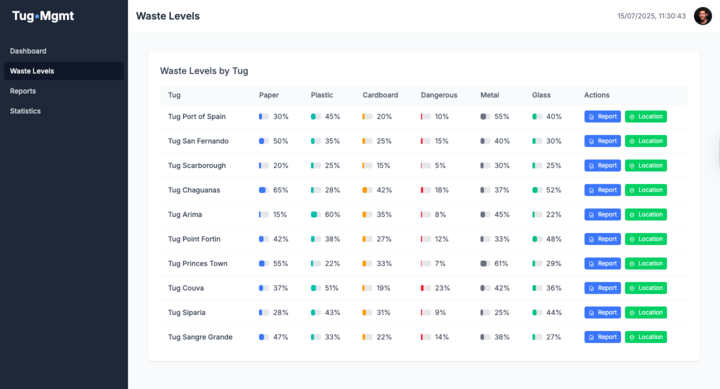The height and width of the screenshot is (389, 720).
Task: Open the Report for Tug Princes Town
Action: point(602,264)
